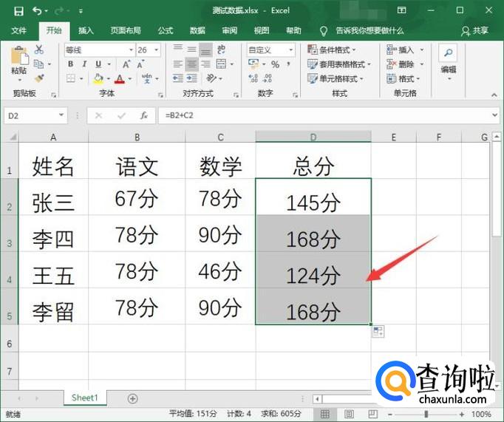Switch to the 页面布局 Page Layout tab
Viewport: 504px width, 422px height.
(x=126, y=30)
